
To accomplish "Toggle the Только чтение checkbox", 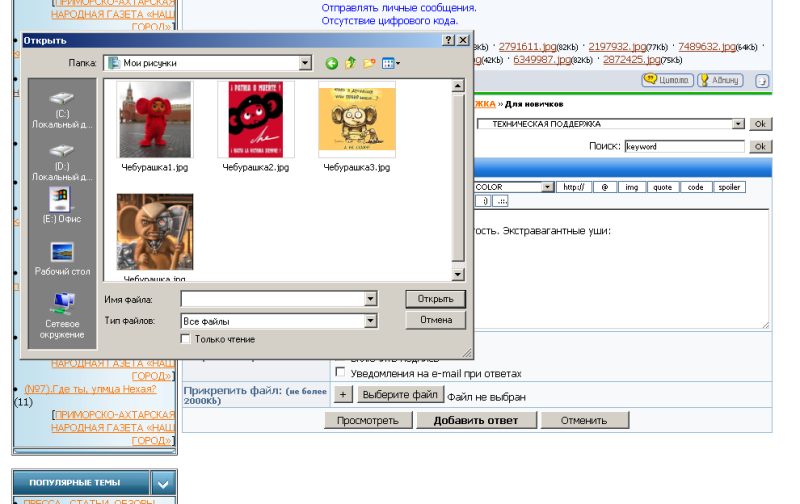I will point(186,339).
